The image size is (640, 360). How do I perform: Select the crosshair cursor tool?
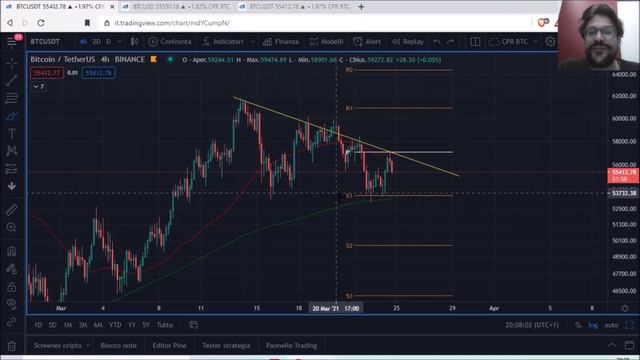pyautogui.click(x=11, y=63)
